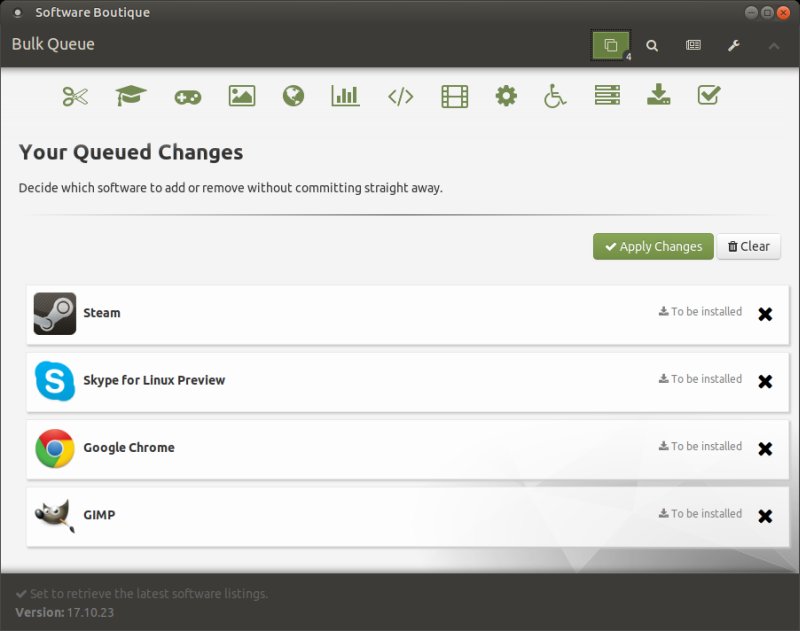Open the Bulk Queue toolbar button
Image resolution: width=800 pixels, height=631 pixels.
(611, 45)
